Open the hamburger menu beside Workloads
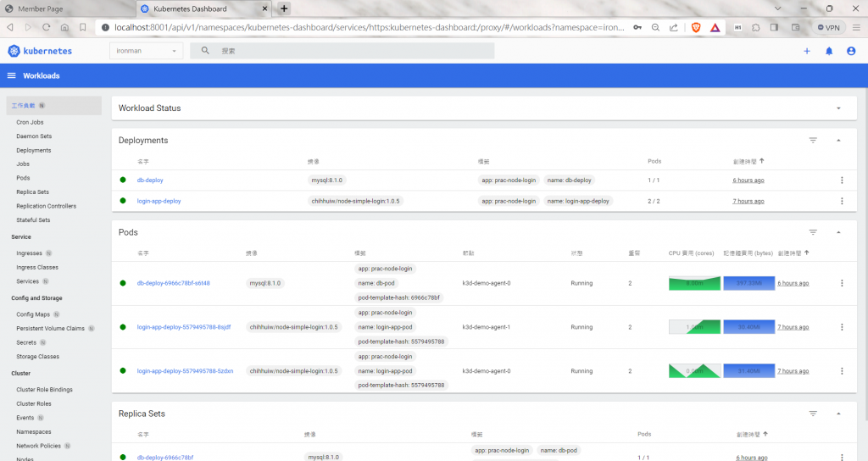The image size is (868, 461). point(11,75)
